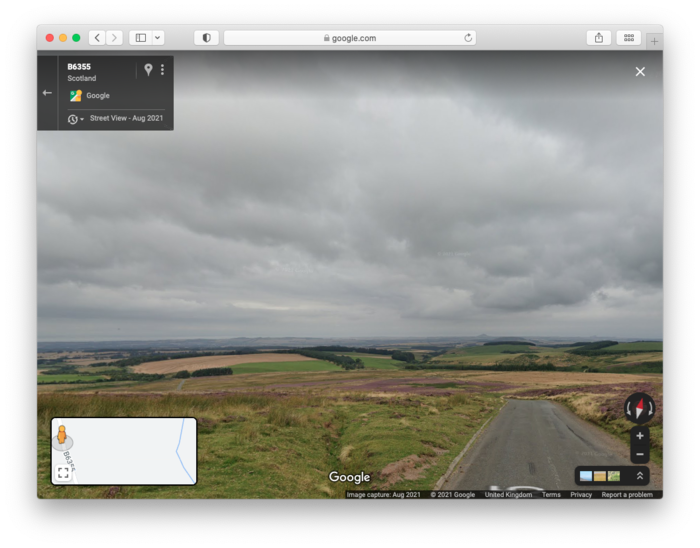Click the minimap preview area
The width and height of the screenshot is (700, 548).
pos(124,451)
